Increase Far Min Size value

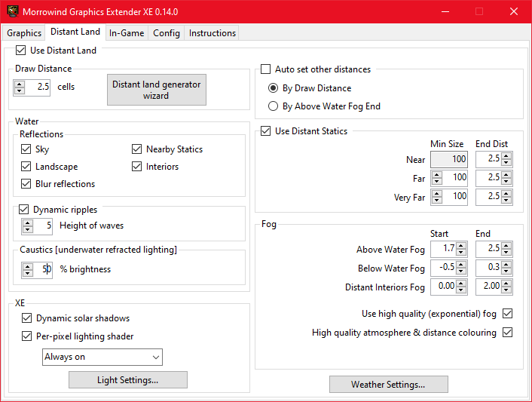pyautogui.click(x=436, y=175)
